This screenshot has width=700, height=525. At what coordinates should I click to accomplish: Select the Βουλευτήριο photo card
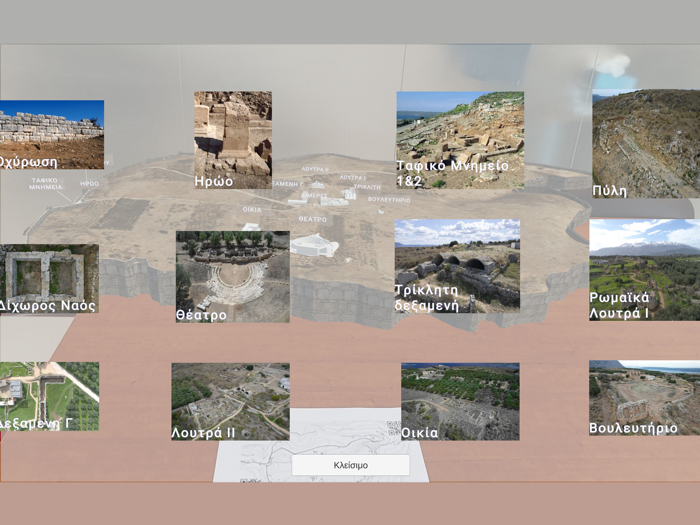tap(645, 398)
